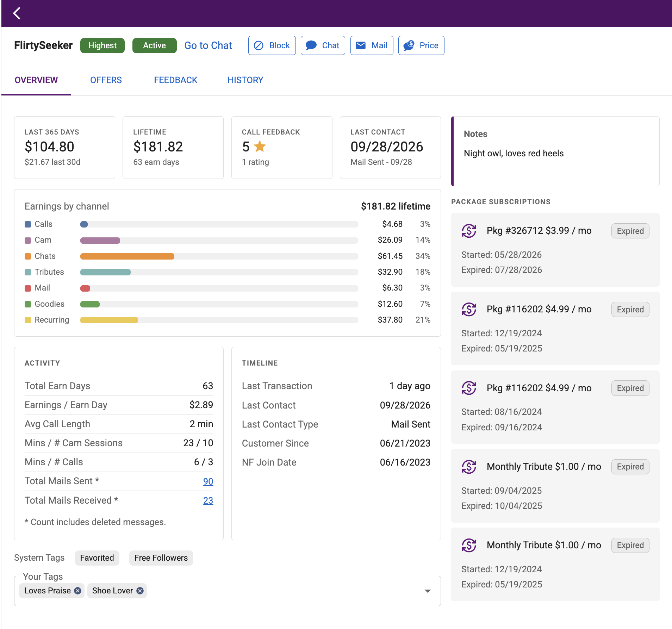Follow the Go to Chat link

tap(208, 45)
